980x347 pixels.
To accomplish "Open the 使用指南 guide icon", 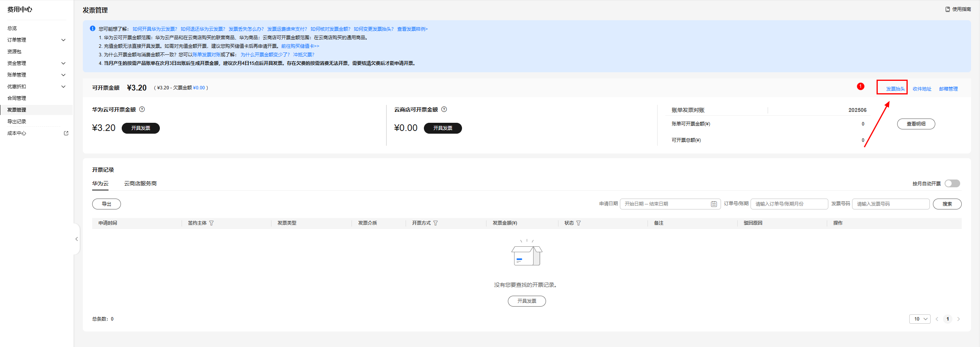I will tap(948, 9).
